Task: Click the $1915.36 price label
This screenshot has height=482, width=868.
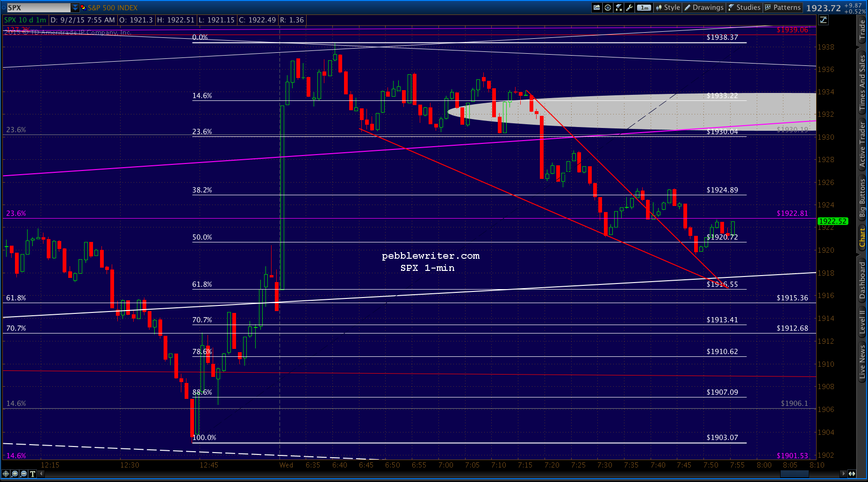Action: click(x=792, y=298)
